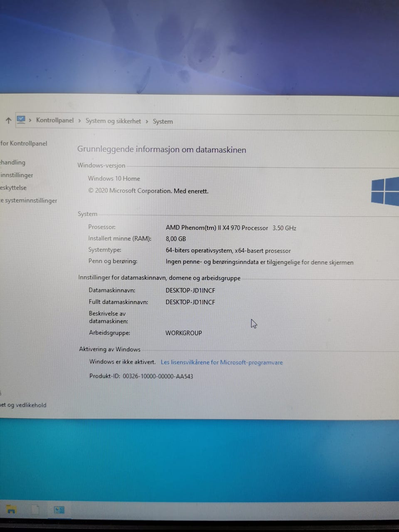
Task: Click Innstillinger for datamaskinnavn section header
Action: 159,278
